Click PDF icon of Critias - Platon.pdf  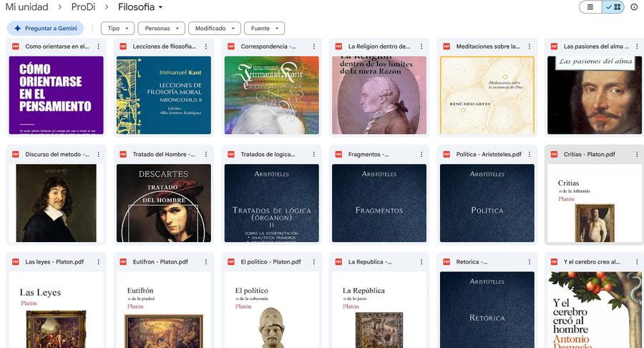(554, 154)
